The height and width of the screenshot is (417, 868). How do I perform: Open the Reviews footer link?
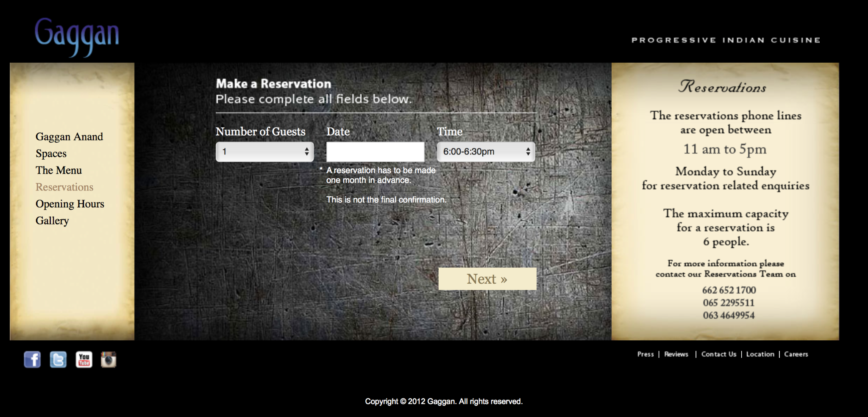(676, 354)
